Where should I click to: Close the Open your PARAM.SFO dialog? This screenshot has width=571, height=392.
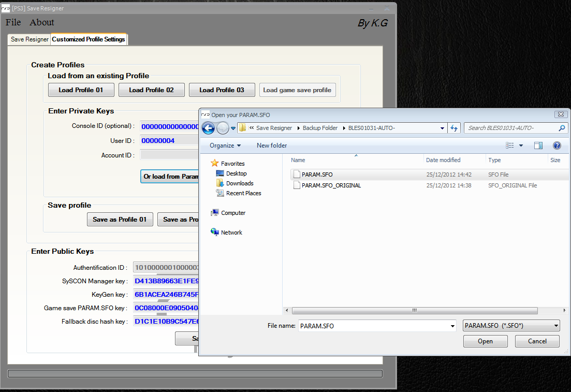pyautogui.click(x=561, y=114)
